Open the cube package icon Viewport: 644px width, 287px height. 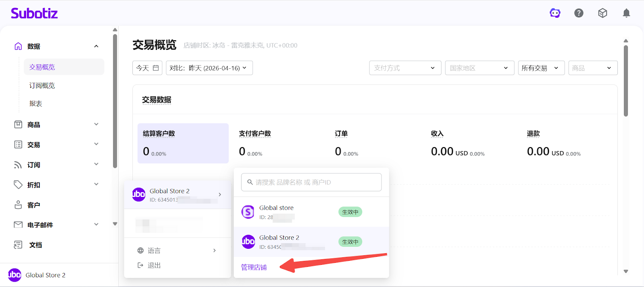click(x=603, y=13)
